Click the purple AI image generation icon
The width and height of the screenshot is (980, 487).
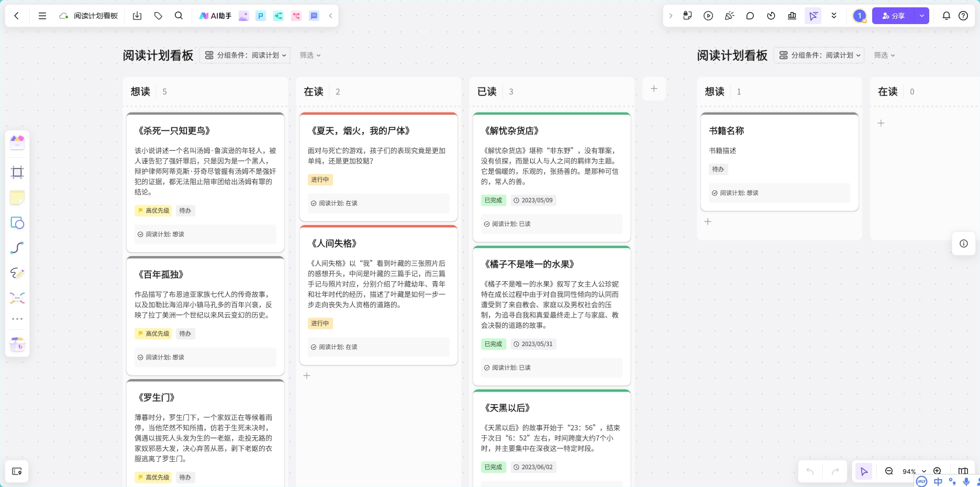point(243,16)
